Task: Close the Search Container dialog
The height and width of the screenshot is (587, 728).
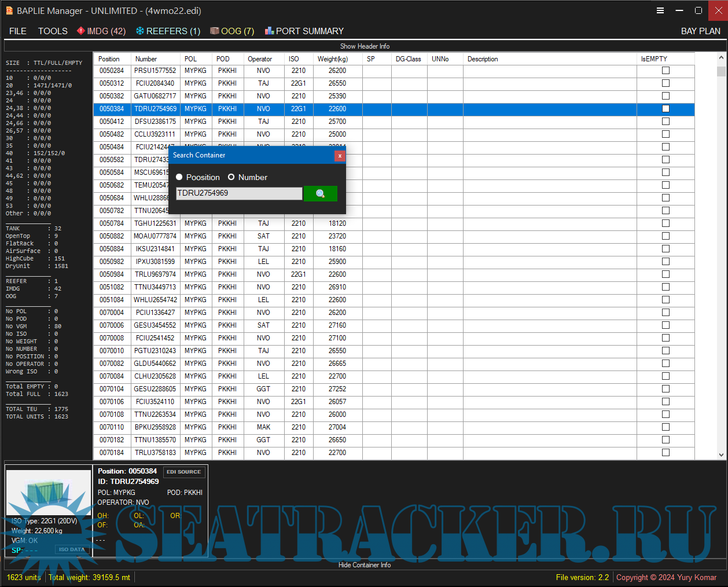Action: pos(340,156)
